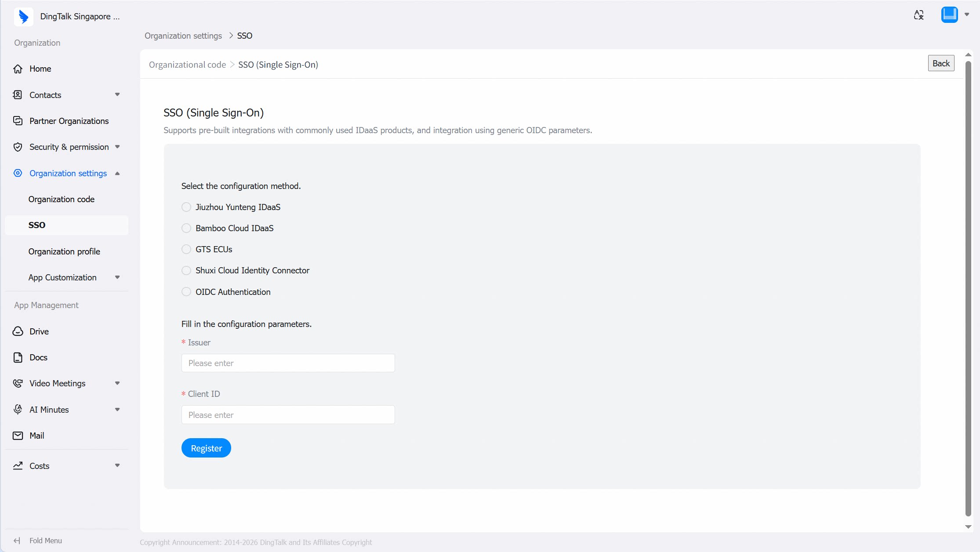
Task: Click 'Select the configuration method.' text
Action: click(241, 186)
